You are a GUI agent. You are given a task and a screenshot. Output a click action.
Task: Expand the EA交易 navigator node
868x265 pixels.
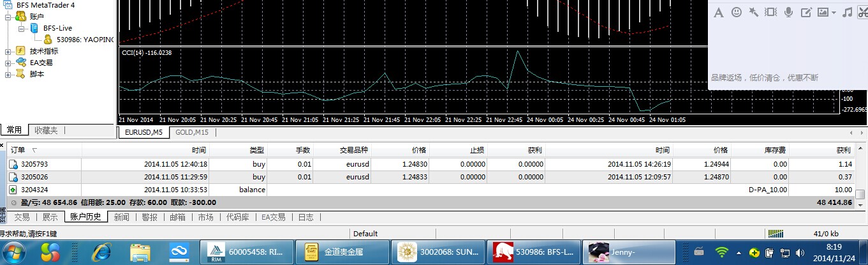pyautogui.click(x=8, y=63)
